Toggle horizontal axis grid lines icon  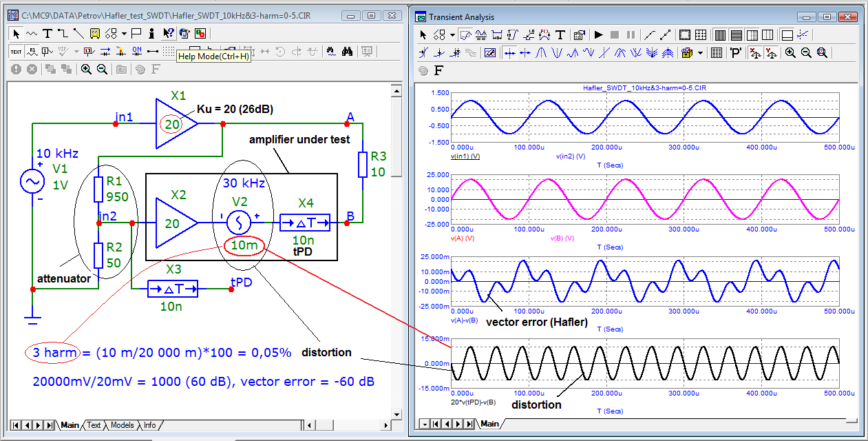(x=736, y=34)
